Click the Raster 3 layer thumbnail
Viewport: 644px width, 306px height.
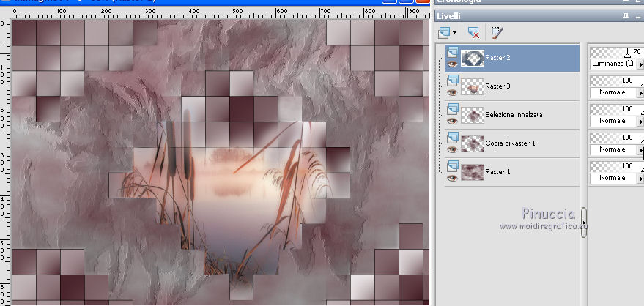[x=473, y=86]
